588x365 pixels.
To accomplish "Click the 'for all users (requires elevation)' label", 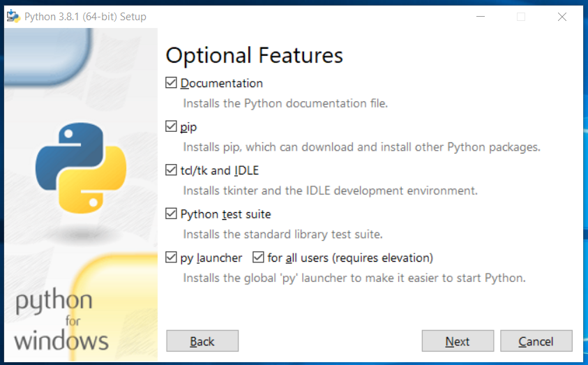I will pyautogui.click(x=350, y=258).
